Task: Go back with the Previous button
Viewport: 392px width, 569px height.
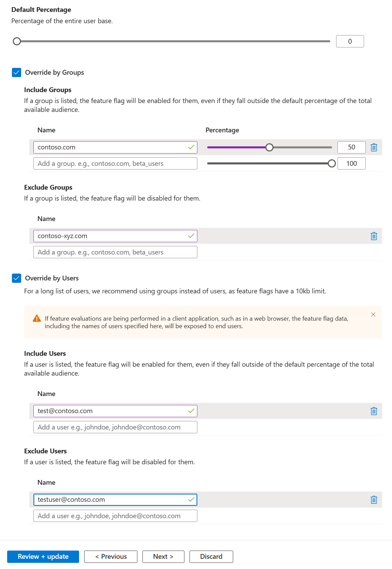Action: (x=111, y=556)
